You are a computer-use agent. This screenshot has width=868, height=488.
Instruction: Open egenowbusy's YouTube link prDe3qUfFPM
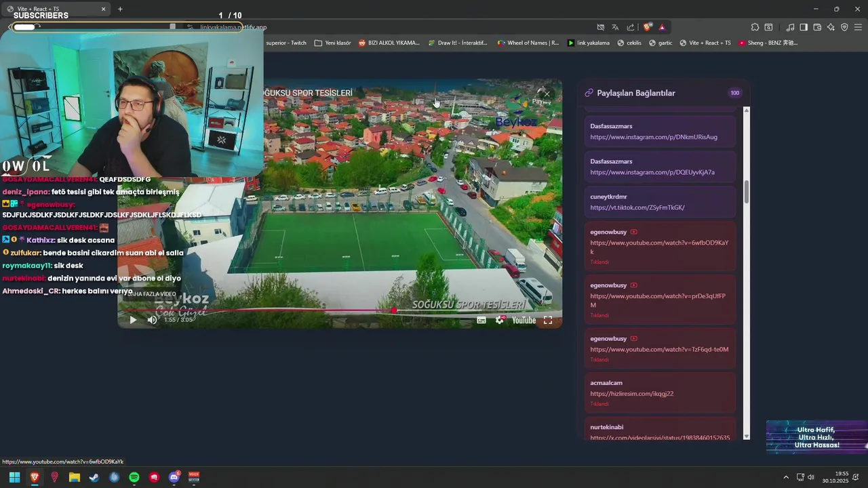click(658, 300)
